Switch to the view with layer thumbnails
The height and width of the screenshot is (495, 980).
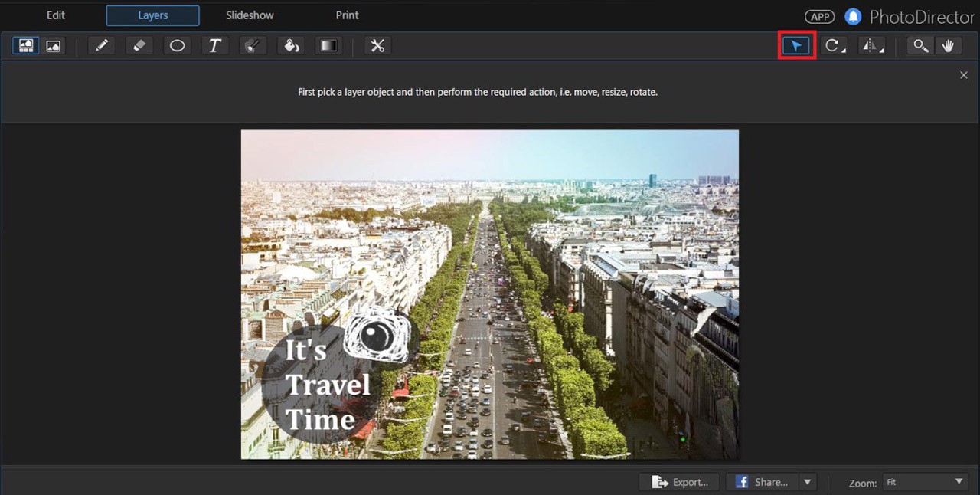click(26, 46)
